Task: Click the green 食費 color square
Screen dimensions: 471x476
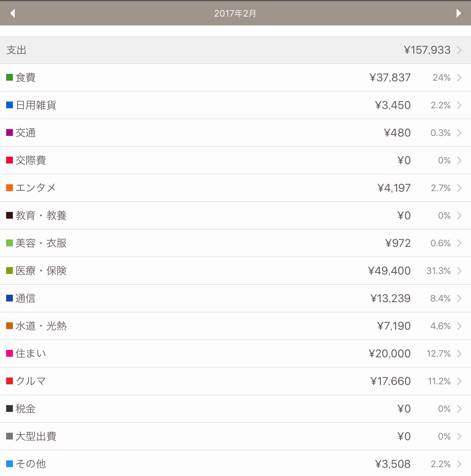Action: [x=10, y=77]
